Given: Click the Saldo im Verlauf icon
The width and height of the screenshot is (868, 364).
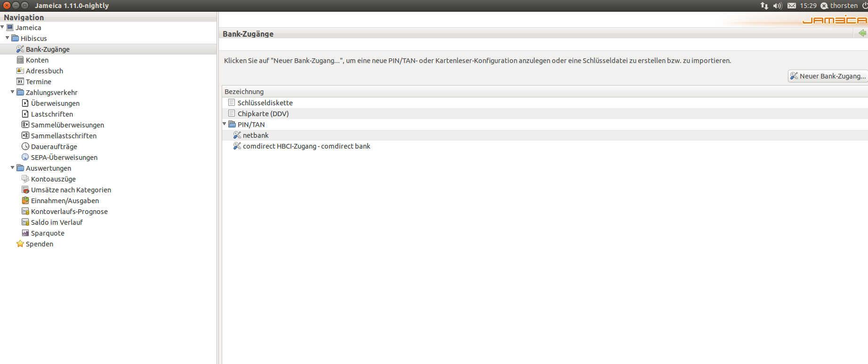Looking at the screenshot, I should click(25, 222).
